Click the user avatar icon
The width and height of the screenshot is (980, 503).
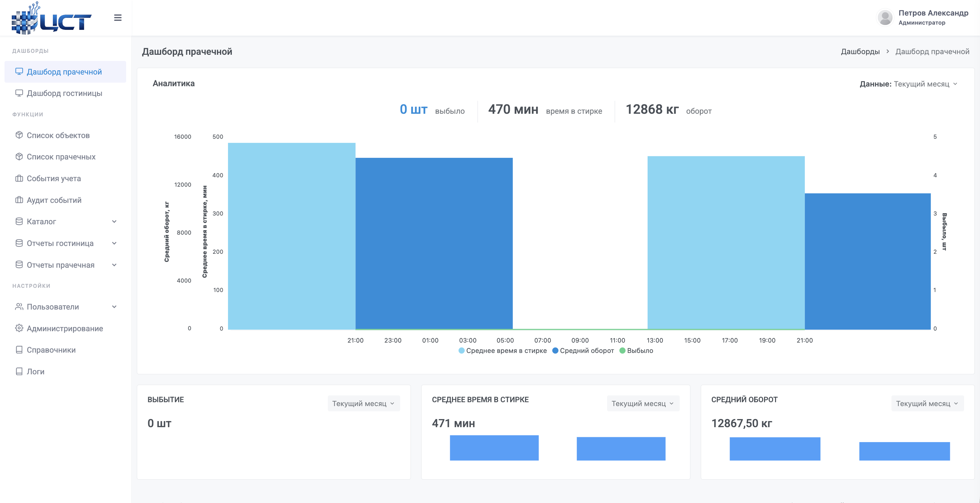point(885,18)
